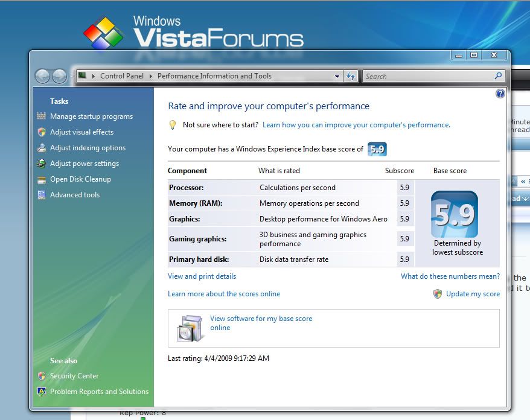Expand the breadcrumb arrow before Control Panel
Screen dimensions: 530x420
[94, 77]
